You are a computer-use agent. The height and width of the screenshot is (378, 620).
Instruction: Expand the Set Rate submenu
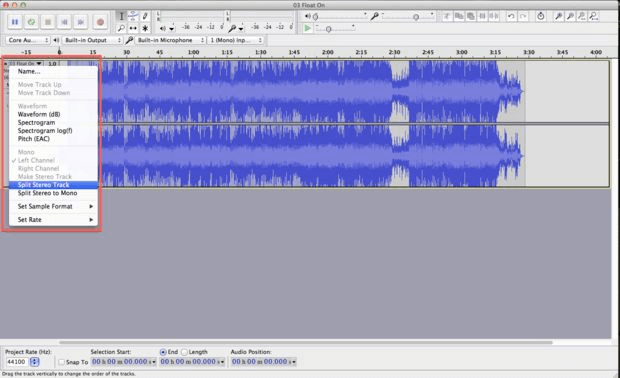53,220
